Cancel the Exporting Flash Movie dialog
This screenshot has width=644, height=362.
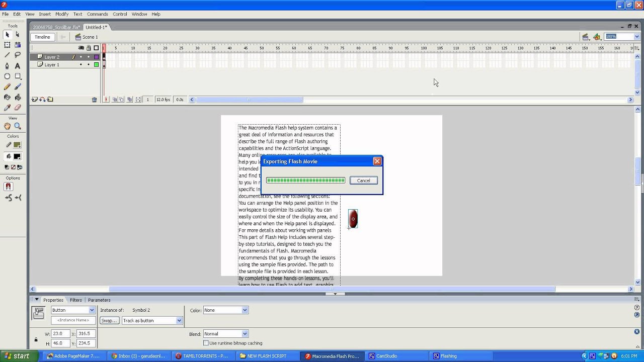click(363, 180)
